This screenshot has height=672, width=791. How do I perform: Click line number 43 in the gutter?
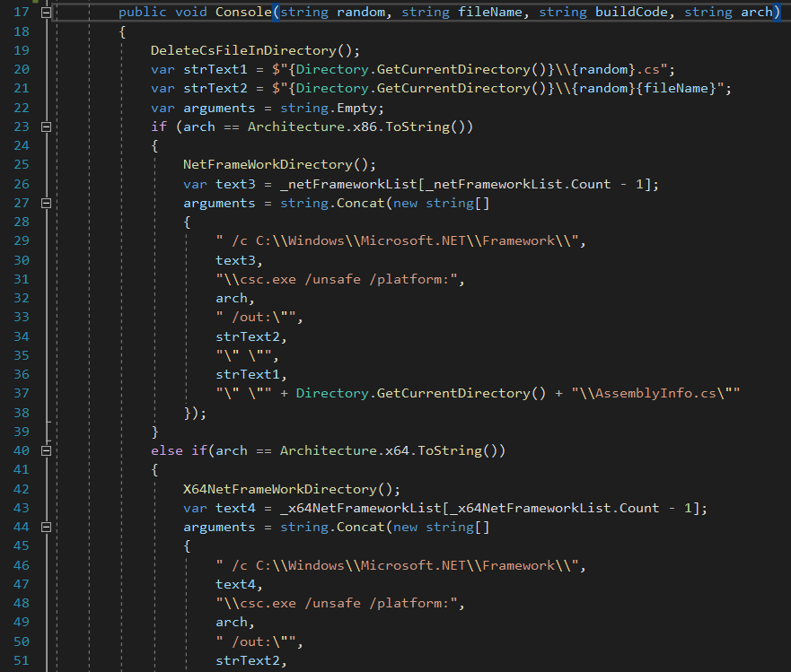22,508
